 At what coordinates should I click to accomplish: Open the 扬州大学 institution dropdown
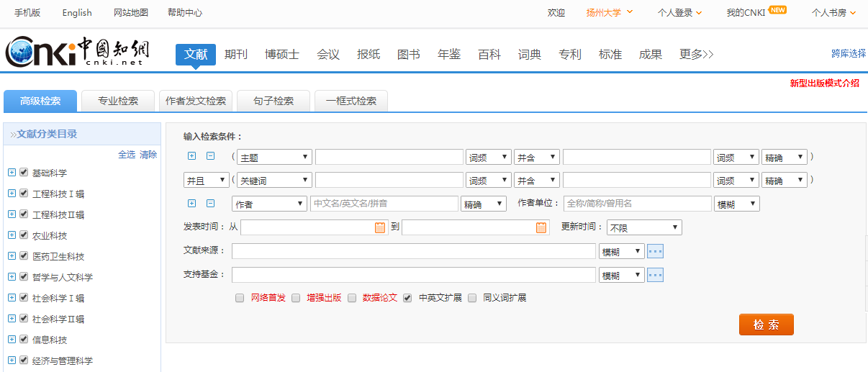610,12
